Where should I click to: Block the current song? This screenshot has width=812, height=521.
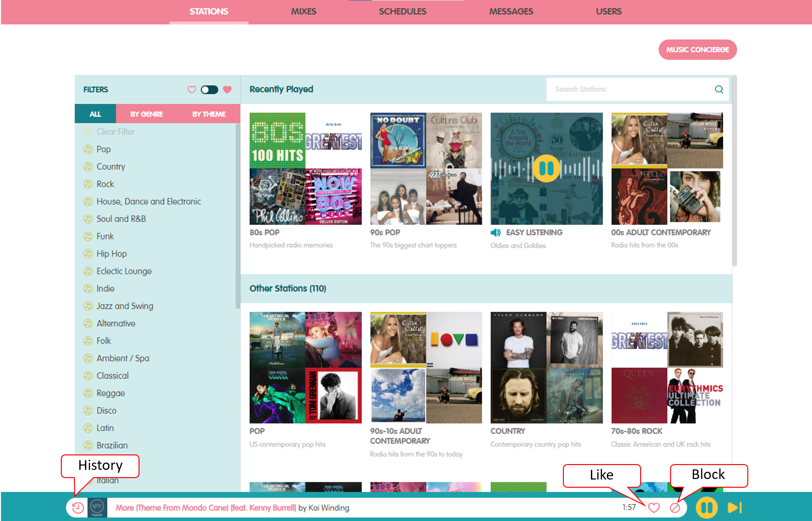tap(675, 507)
